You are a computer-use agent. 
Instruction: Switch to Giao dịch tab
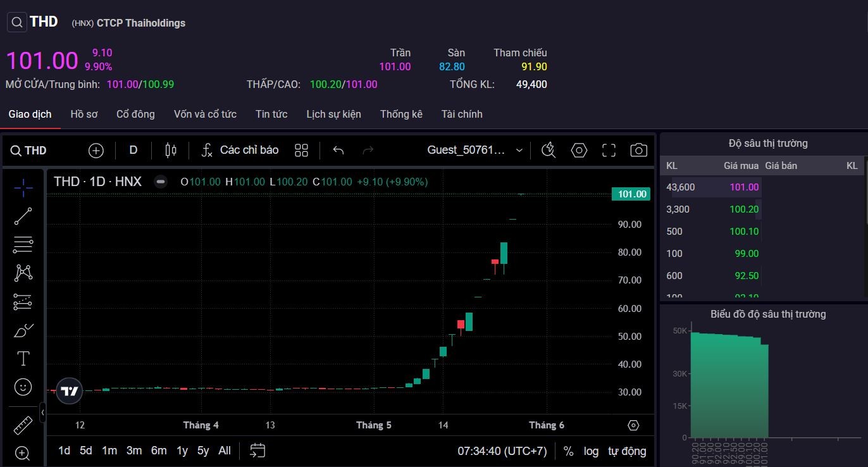[30, 115]
